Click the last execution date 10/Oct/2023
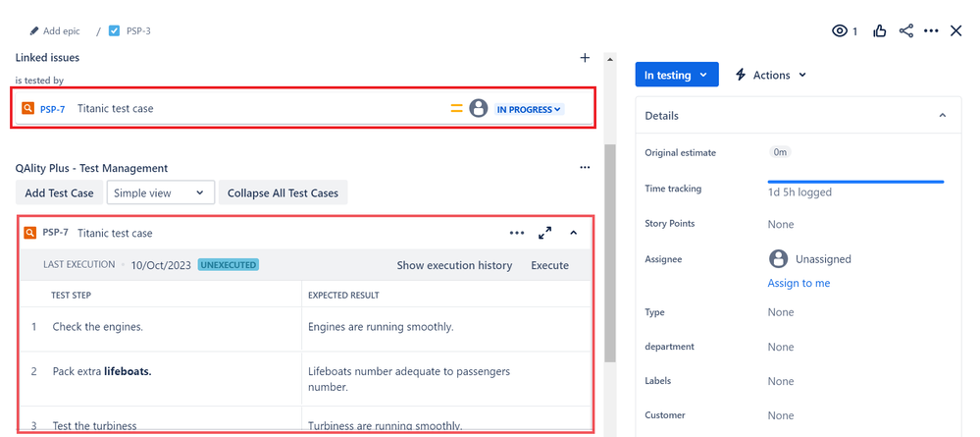Image resolution: width=980 pixels, height=437 pixels. coord(161,265)
